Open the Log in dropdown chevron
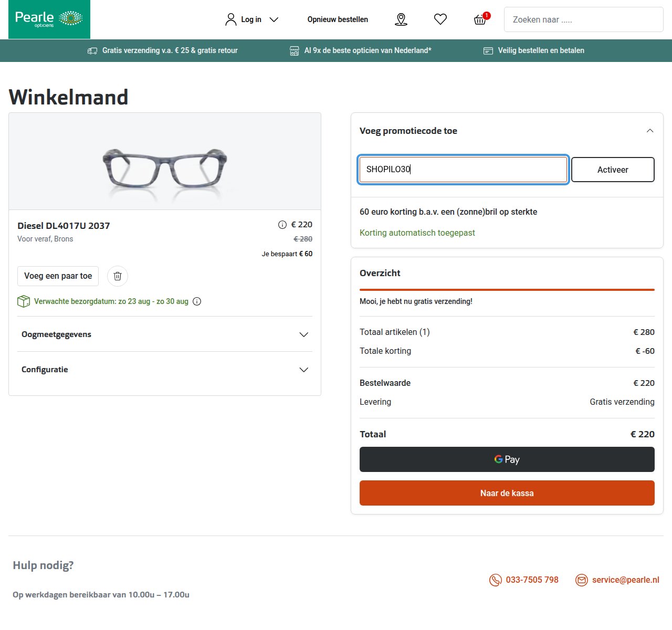 (x=274, y=19)
